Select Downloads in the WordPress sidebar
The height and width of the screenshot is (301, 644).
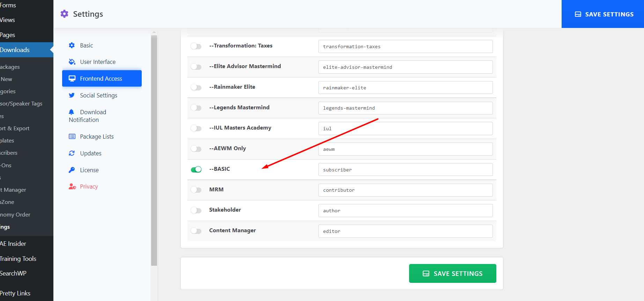coord(27,50)
